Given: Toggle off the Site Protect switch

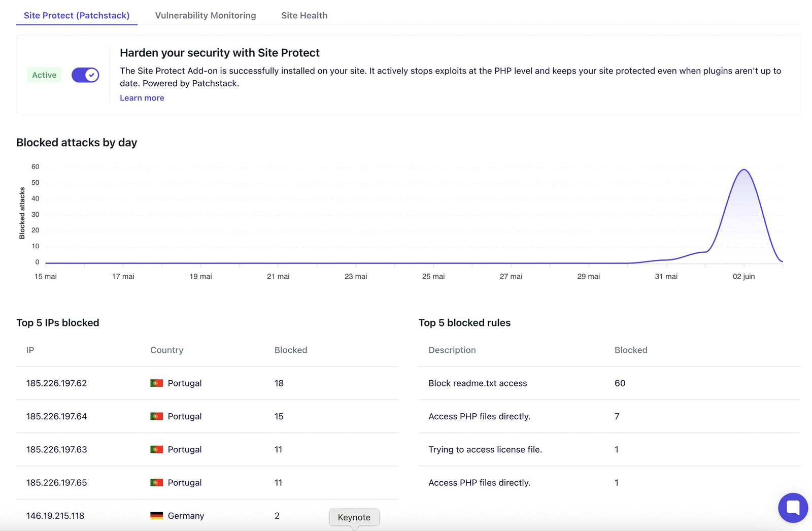Looking at the screenshot, I should 85,75.
